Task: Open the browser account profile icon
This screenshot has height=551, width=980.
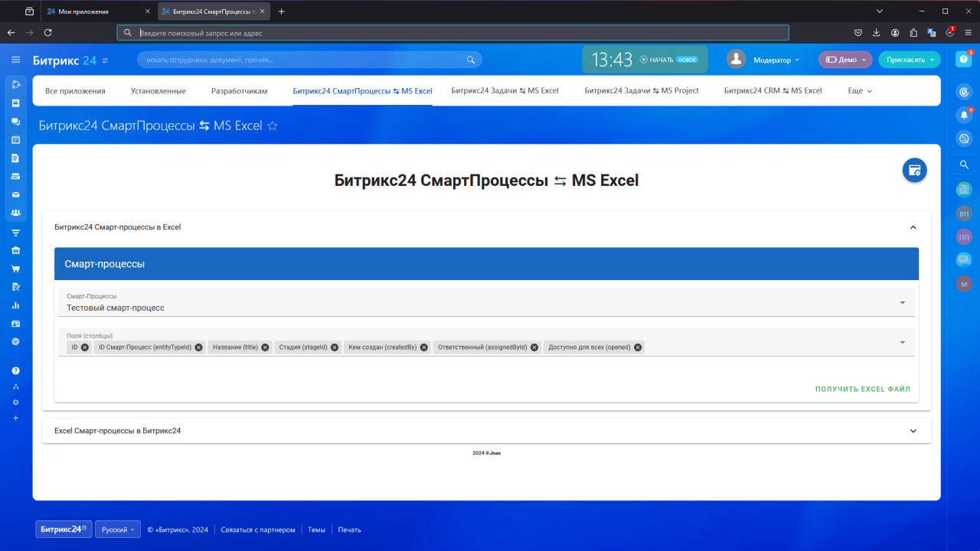Action: pyautogui.click(x=895, y=33)
